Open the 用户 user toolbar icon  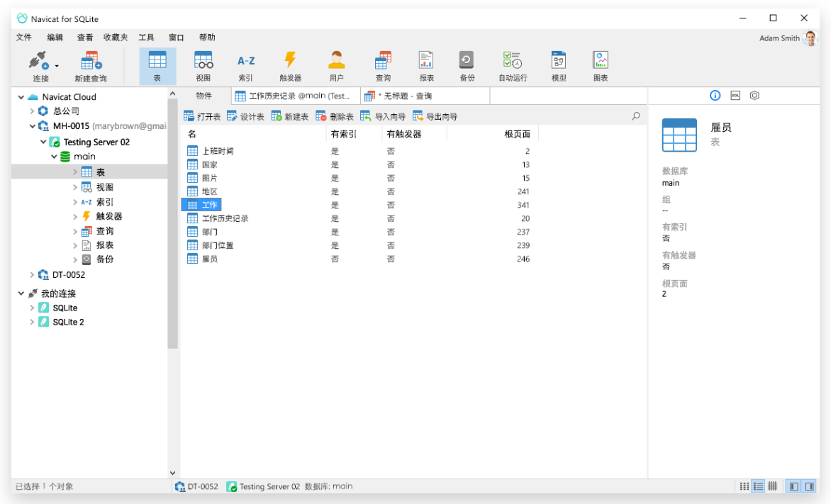click(336, 66)
